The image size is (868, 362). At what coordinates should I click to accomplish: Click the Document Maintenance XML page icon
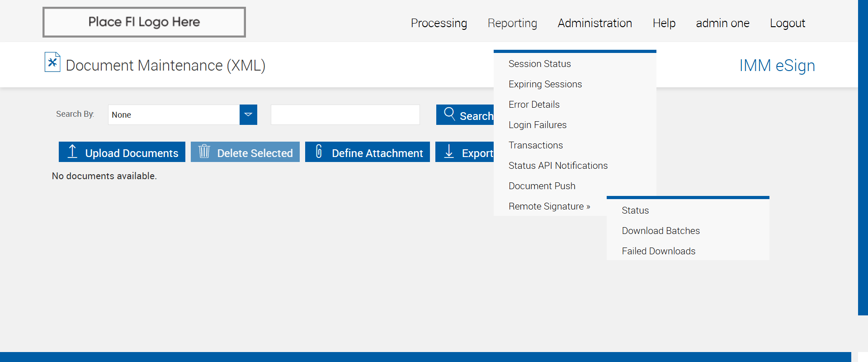coord(52,62)
